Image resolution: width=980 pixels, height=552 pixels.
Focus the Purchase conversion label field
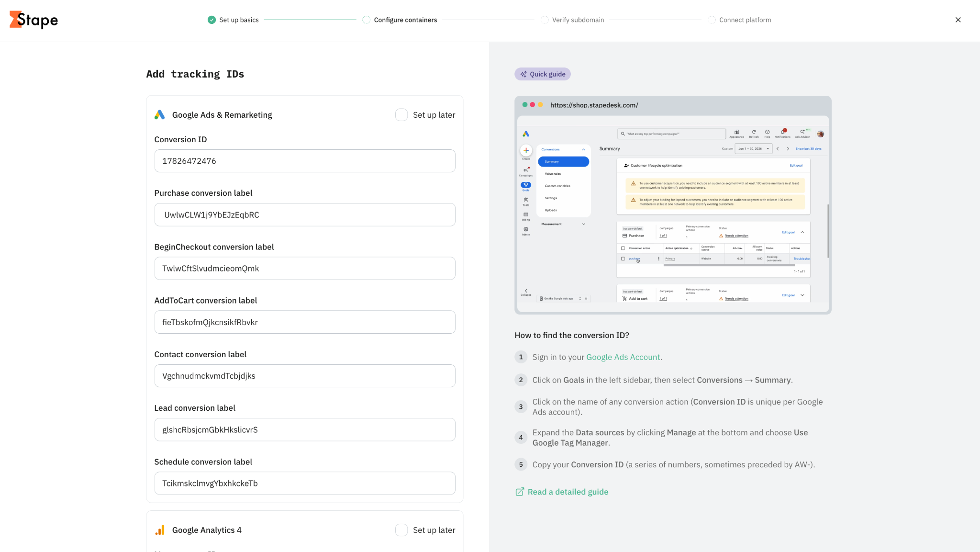[x=305, y=215]
